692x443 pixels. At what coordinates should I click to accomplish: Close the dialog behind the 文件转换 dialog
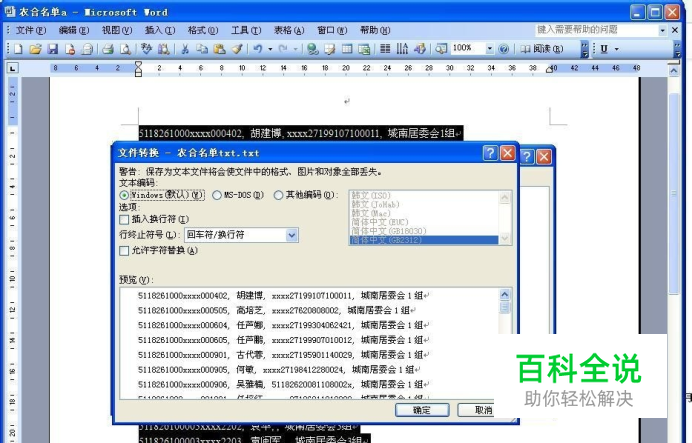[x=544, y=157]
